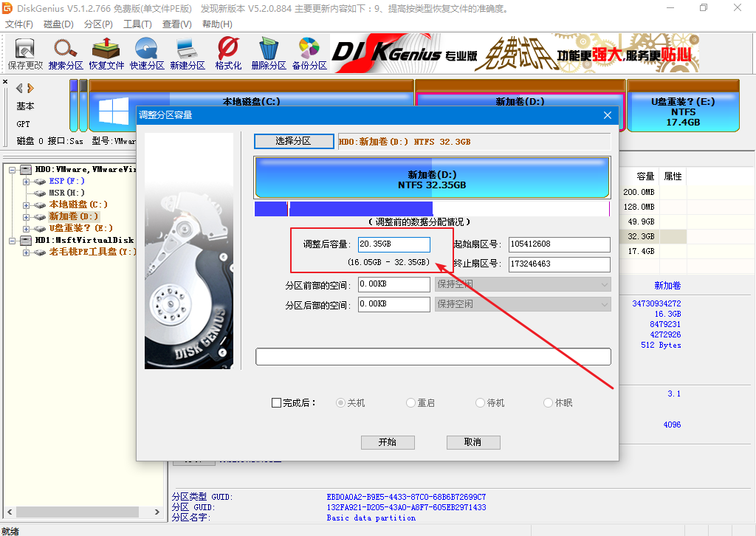Select the 待机 radio option
756x536 pixels.
pos(480,402)
